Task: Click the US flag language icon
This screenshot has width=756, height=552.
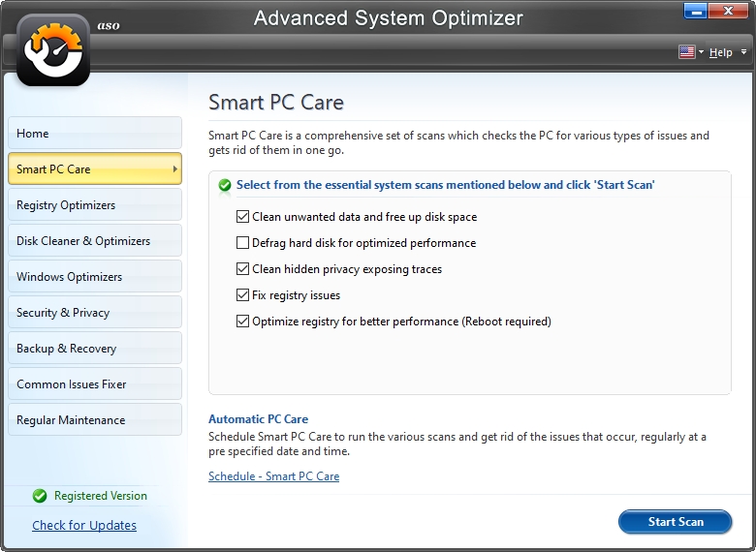Action: 686,52
